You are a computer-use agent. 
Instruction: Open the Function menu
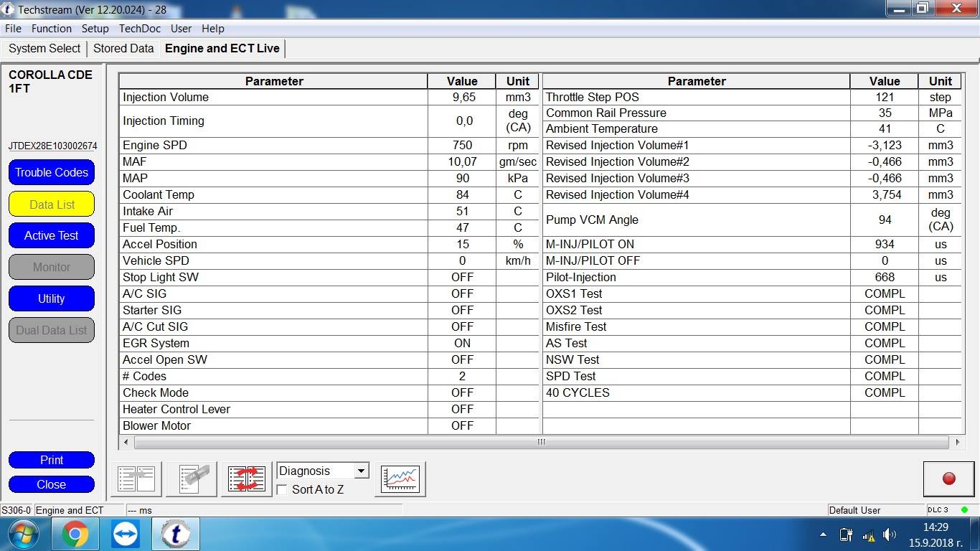click(51, 29)
